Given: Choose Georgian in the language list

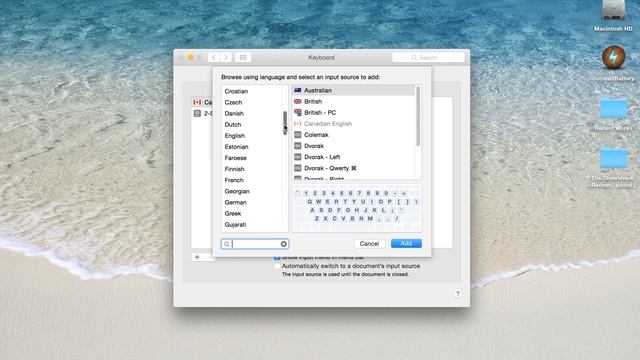Looking at the screenshot, I should coord(237,191).
